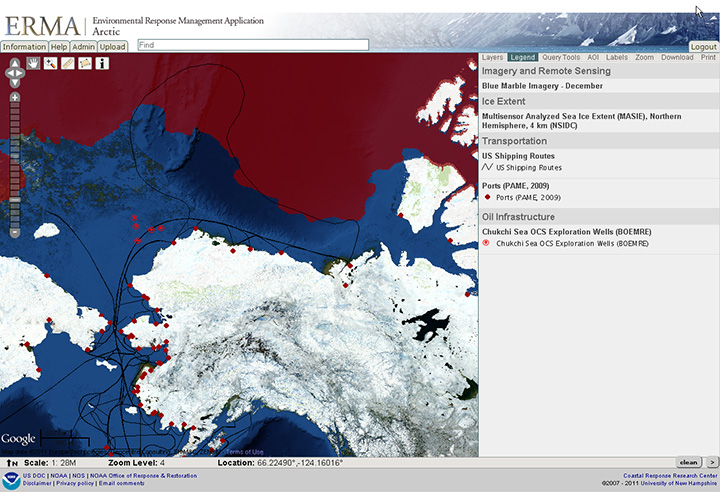The image size is (720, 492).
Task: Open the map Terms of Use link
Action: pos(245,452)
